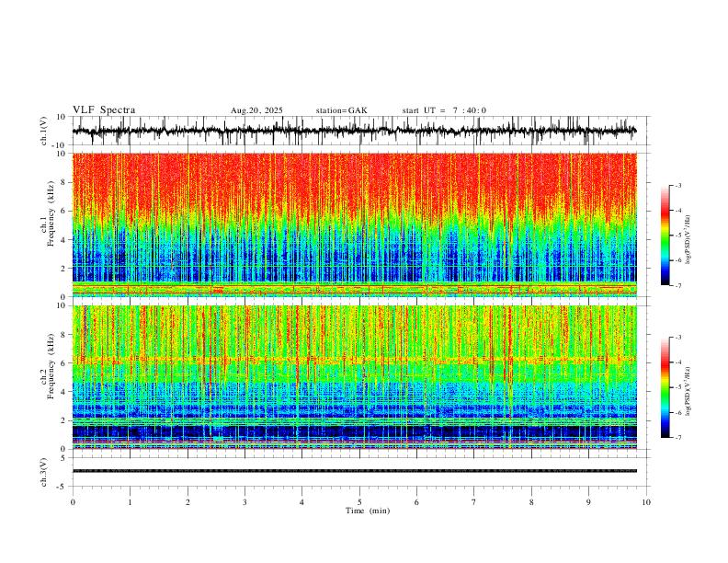Click the "2" kHz tick of the ch.2 spectrogram
This screenshot has height=563, width=728.
[63, 420]
